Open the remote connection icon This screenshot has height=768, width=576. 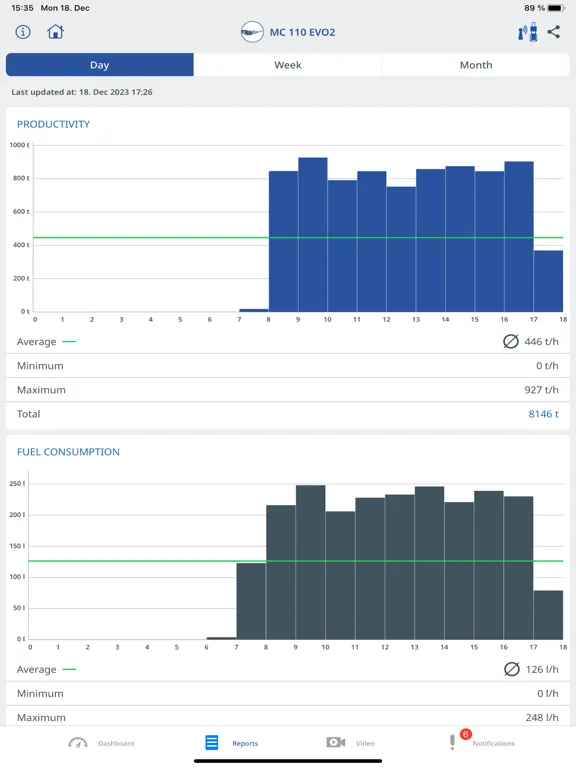click(x=528, y=32)
